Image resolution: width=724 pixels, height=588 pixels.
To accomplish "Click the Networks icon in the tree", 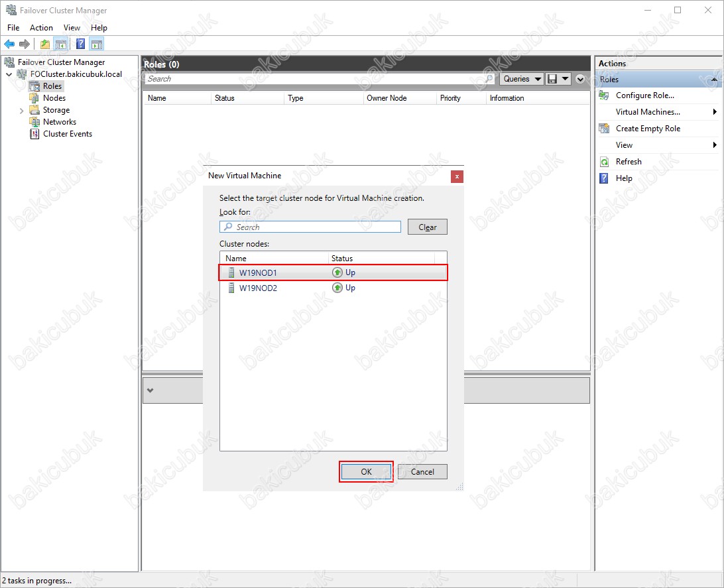I will coord(34,122).
